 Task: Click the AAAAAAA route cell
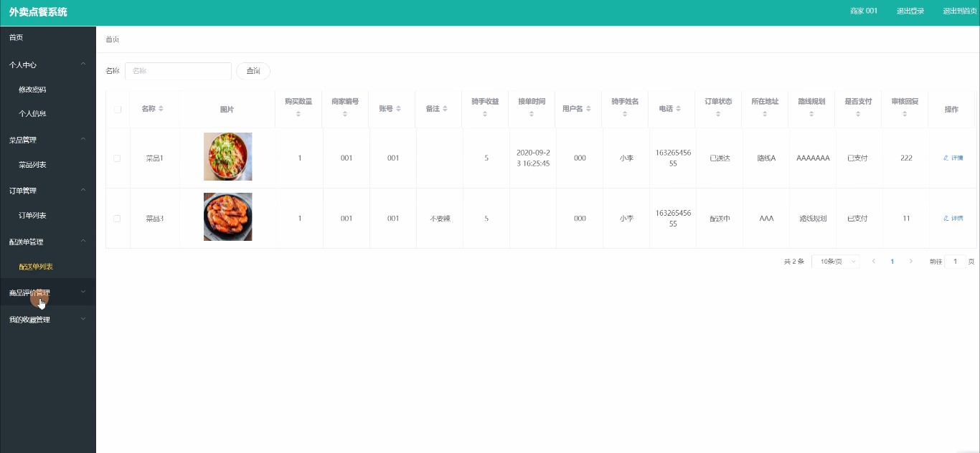pyautogui.click(x=813, y=158)
